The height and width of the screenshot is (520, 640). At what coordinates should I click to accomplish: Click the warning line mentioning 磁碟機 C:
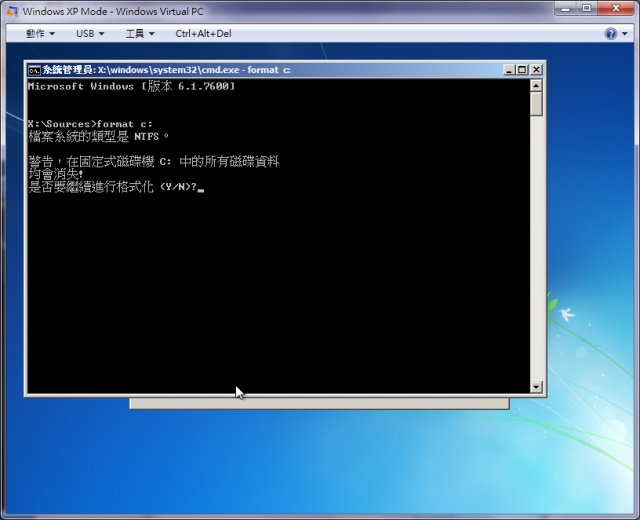pyautogui.click(x=153, y=162)
